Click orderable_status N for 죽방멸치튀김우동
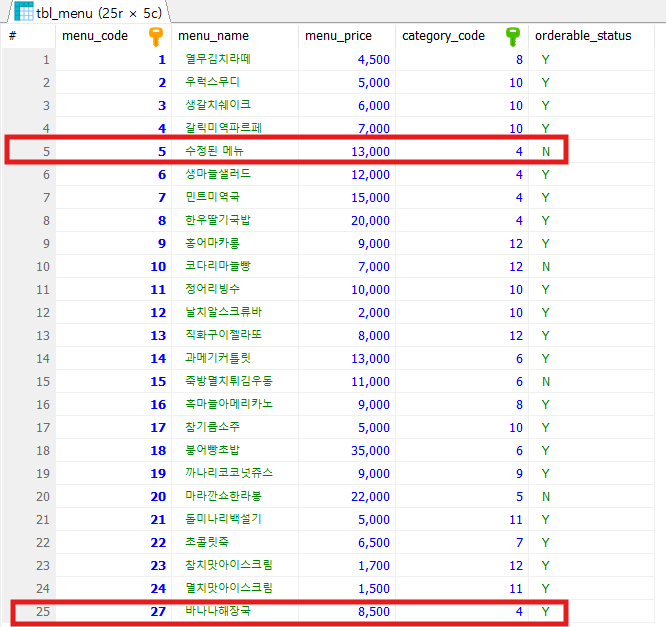 546,381
